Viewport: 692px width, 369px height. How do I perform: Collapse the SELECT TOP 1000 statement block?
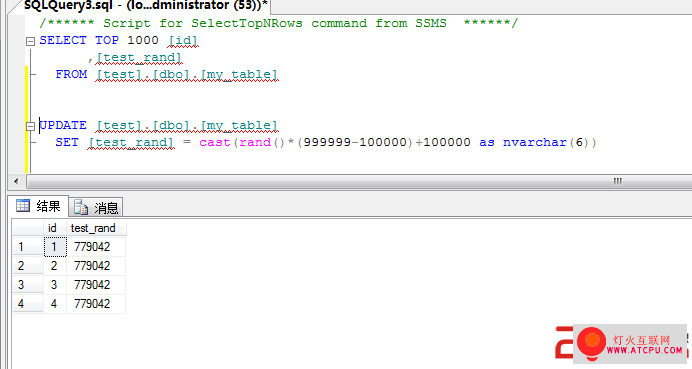click(30, 41)
